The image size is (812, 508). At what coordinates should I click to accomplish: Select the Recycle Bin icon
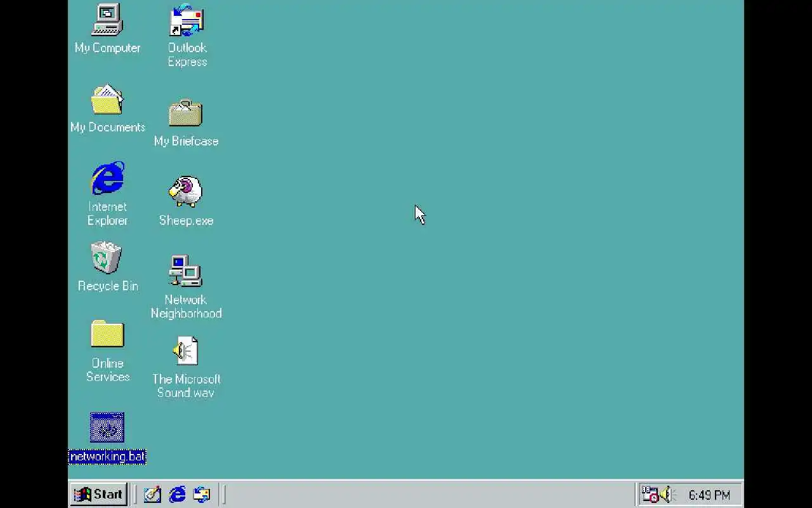tap(107, 258)
